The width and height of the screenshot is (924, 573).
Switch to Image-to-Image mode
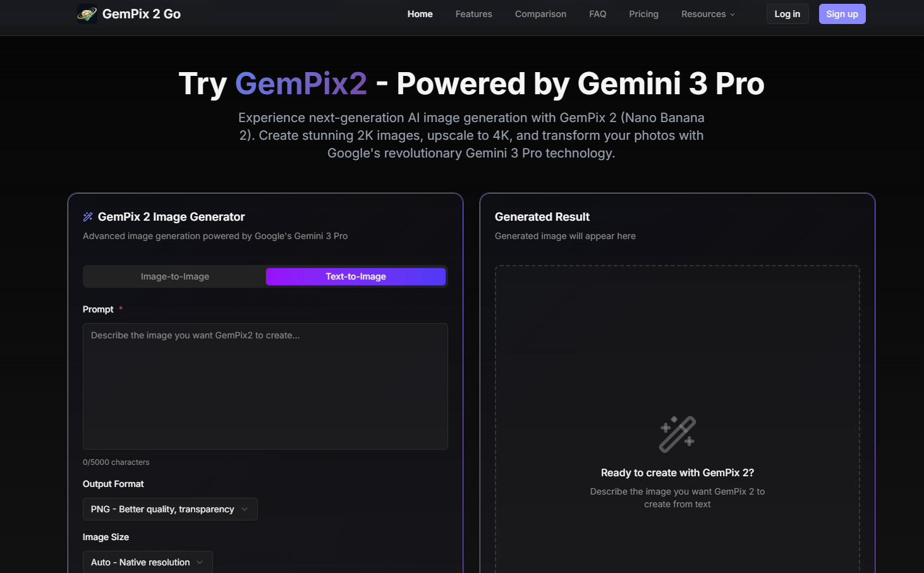(x=174, y=276)
